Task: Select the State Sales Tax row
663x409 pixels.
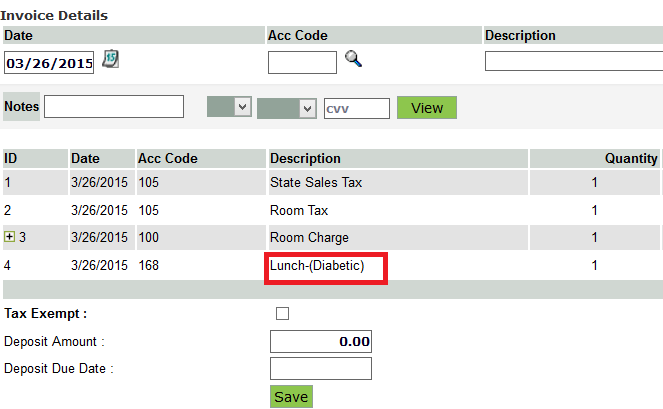Action: (315, 183)
